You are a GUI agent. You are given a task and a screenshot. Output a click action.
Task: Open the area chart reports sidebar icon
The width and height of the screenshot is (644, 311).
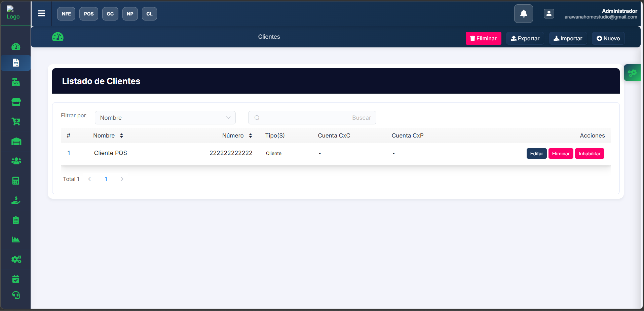[16, 240]
